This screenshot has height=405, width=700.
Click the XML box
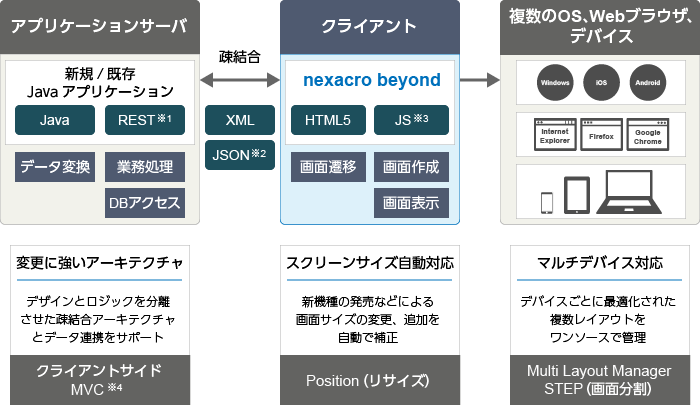240,120
